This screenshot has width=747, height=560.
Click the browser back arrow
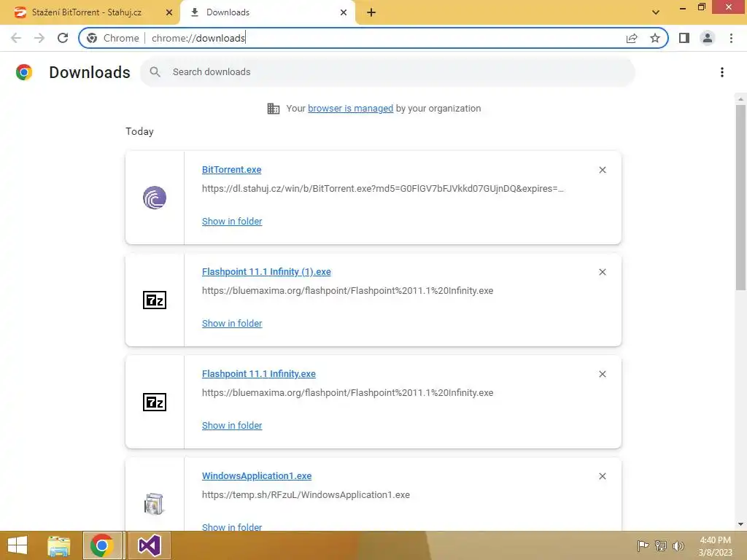point(16,38)
